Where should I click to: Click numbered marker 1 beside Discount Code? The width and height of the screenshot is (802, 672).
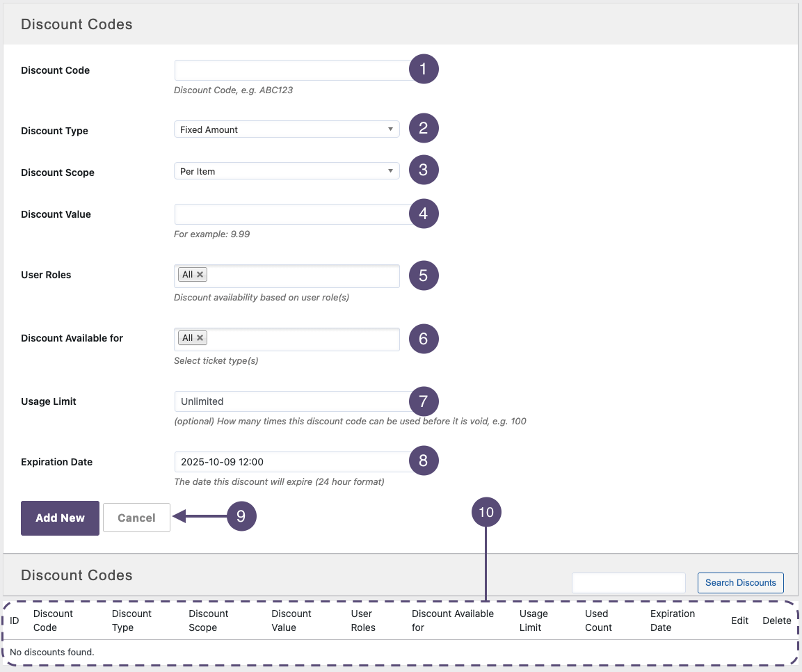coord(424,68)
